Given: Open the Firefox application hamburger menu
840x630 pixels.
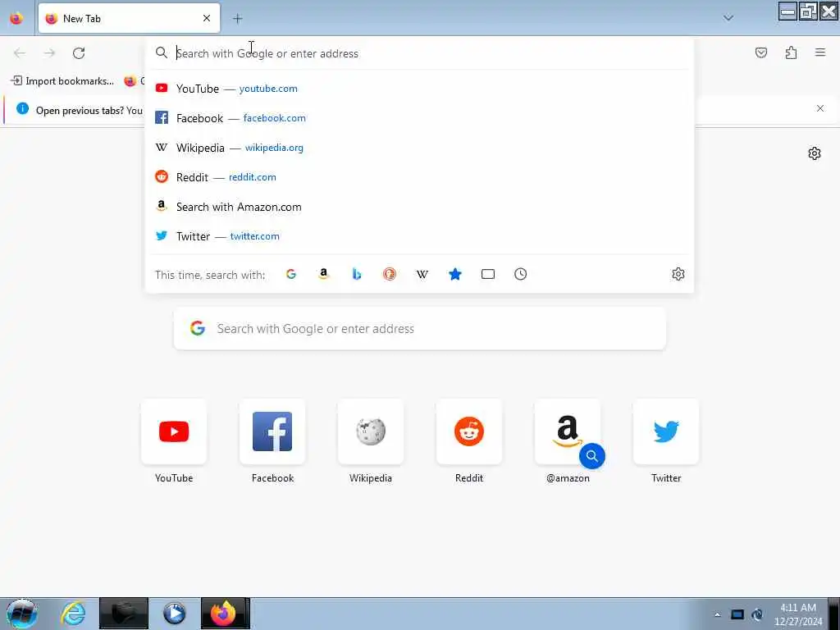Looking at the screenshot, I should 820,52.
